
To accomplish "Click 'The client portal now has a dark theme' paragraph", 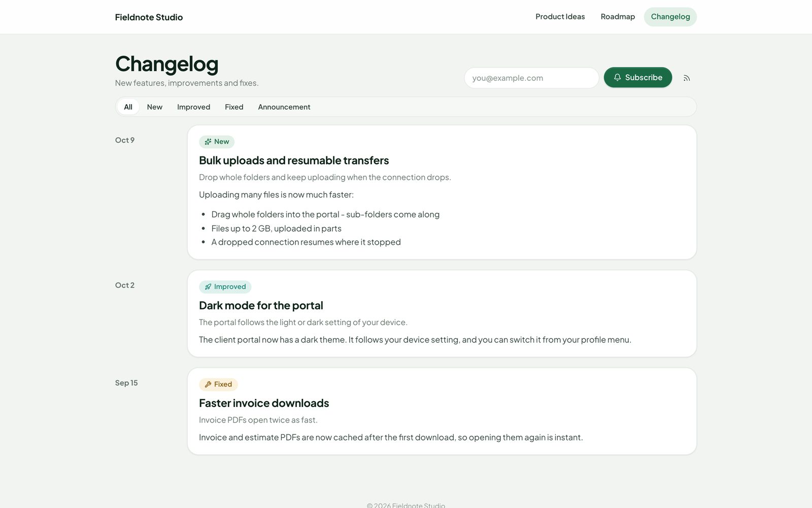I will click(415, 340).
